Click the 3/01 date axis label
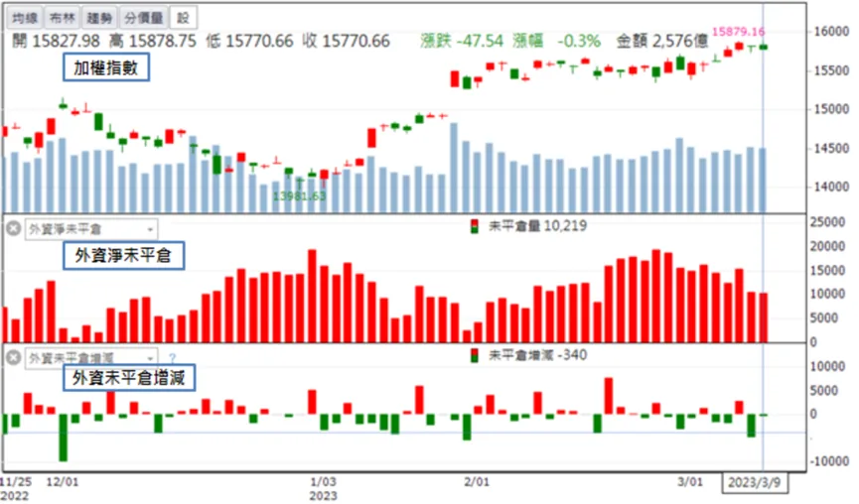 pos(690,482)
